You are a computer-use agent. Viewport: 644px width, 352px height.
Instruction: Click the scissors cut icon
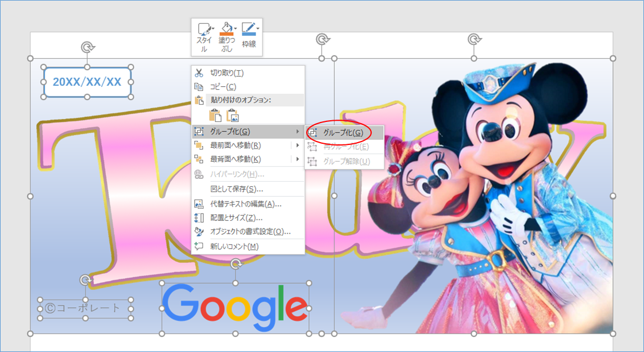[x=199, y=73]
